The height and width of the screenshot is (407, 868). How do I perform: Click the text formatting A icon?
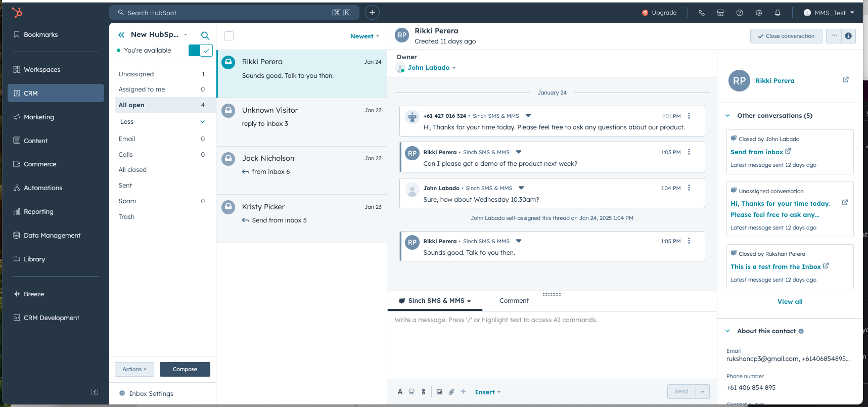click(x=400, y=392)
